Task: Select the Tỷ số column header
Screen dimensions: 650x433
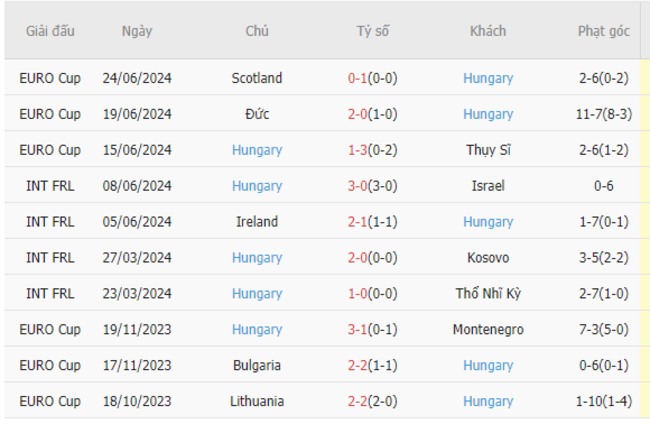Action: [x=373, y=31]
